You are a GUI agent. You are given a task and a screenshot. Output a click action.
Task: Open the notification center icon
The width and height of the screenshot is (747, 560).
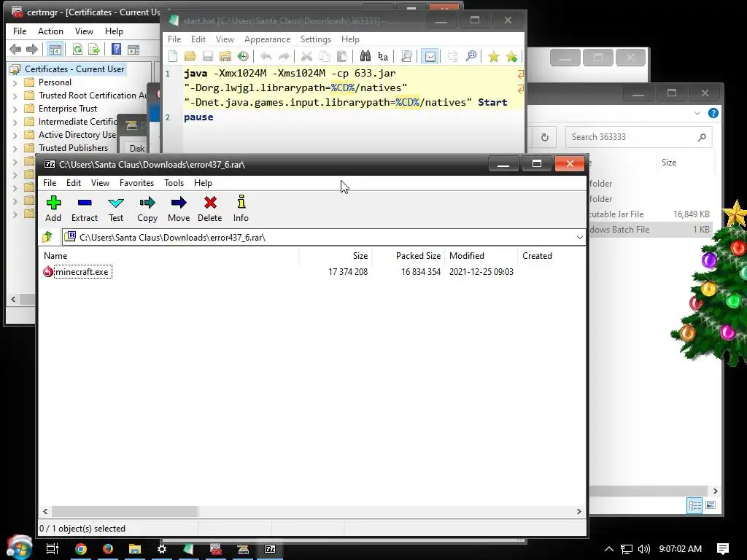coord(723,549)
